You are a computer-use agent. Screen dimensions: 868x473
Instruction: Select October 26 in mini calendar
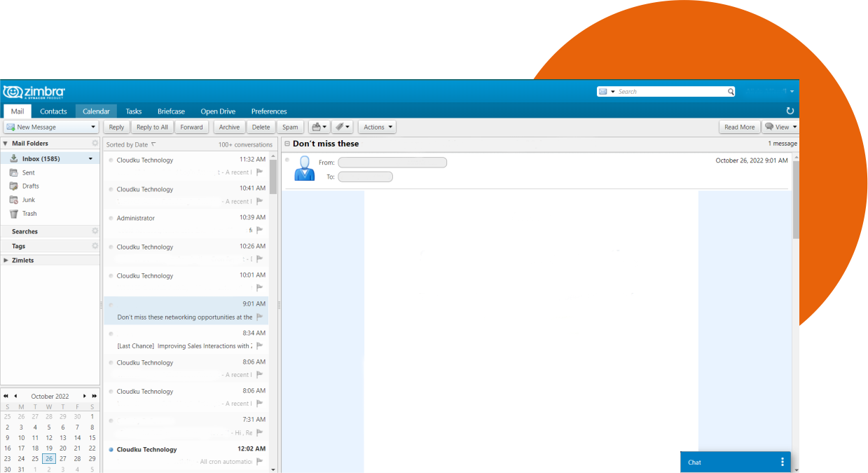[49, 459]
